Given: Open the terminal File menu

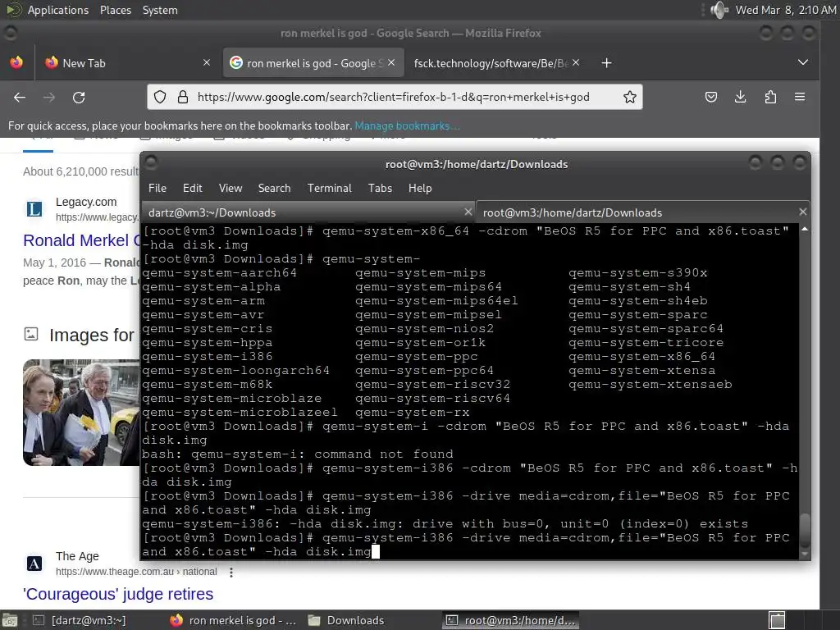Looking at the screenshot, I should [x=157, y=188].
